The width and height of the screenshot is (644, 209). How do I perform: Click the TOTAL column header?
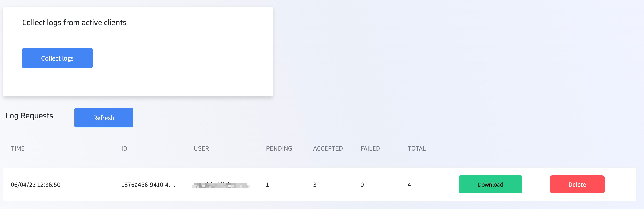pyautogui.click(x=416, y=148)
